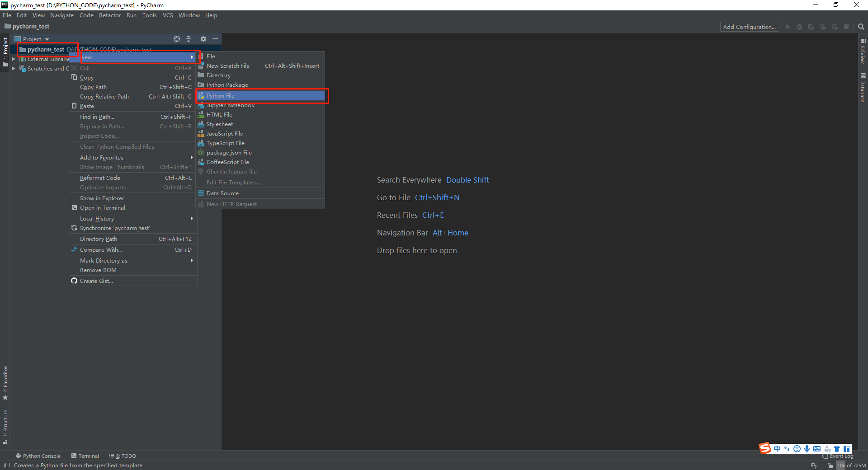Click Create Gist... menu entry
This screenshot has height=470, width=868.
[133, 281]
